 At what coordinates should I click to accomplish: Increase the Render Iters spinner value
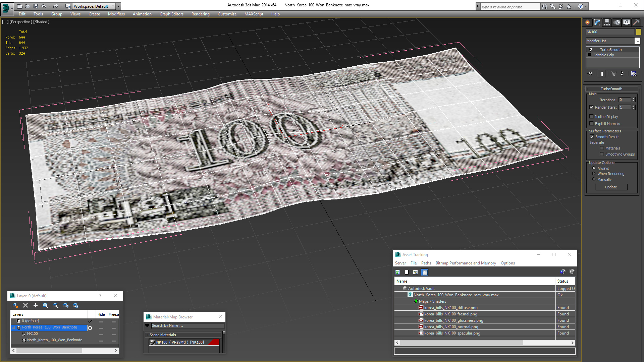click(633, 106)
